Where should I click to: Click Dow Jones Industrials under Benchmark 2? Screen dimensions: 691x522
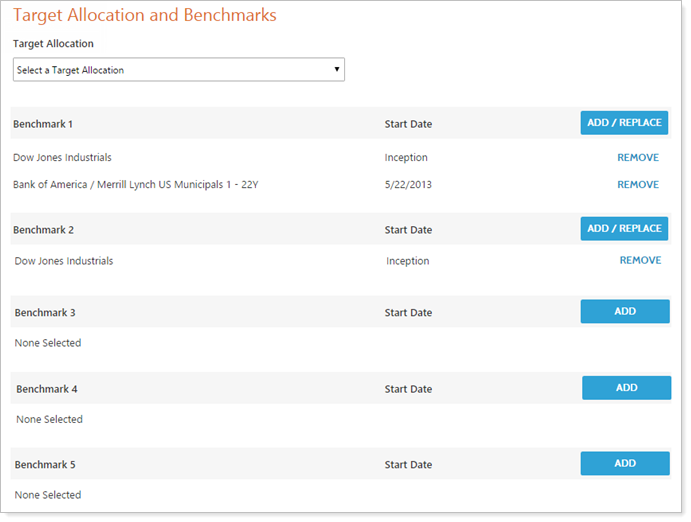tap(64, 261)
